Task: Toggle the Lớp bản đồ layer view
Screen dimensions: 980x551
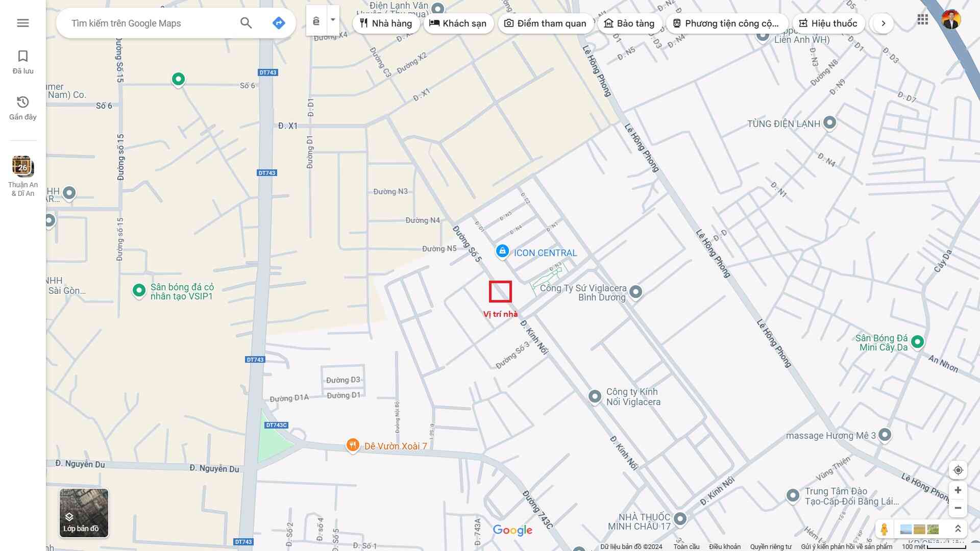Action: coord(84,513)
